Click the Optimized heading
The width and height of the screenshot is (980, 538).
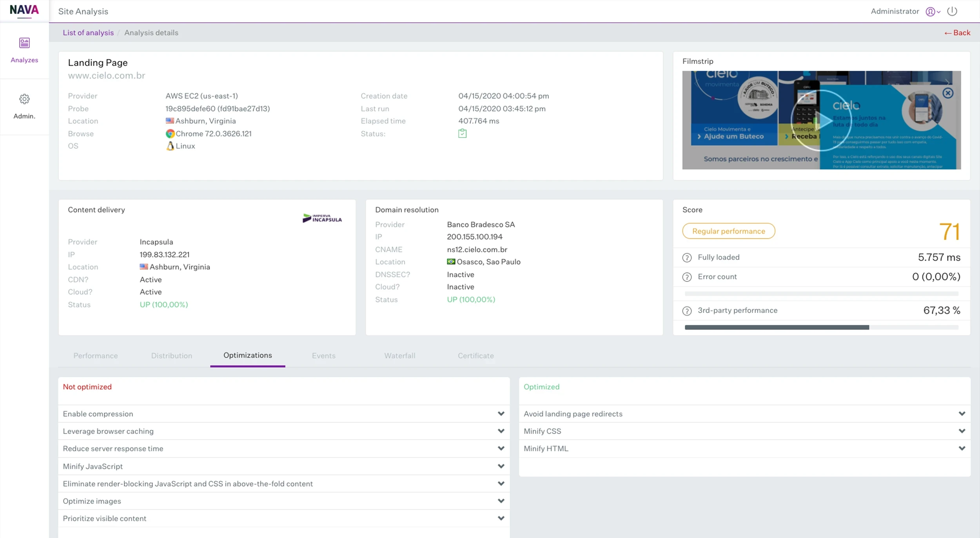[542, 387]
